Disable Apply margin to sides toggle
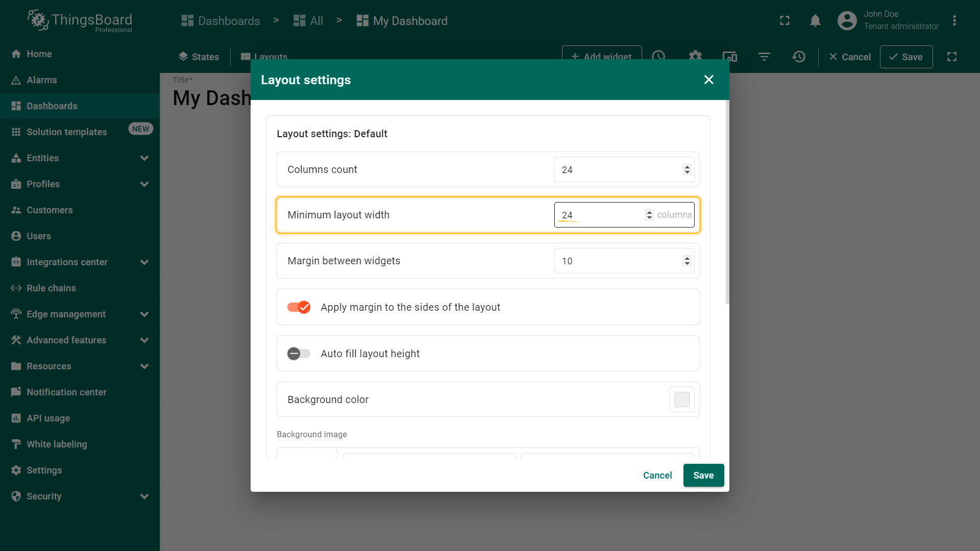 coord(299,307)
